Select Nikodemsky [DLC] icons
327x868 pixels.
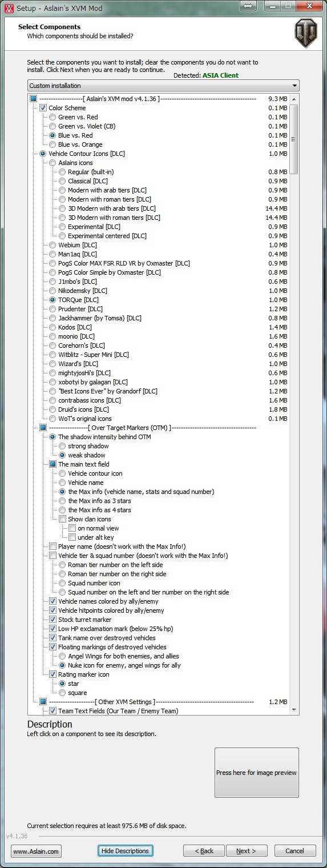[53, 291]
